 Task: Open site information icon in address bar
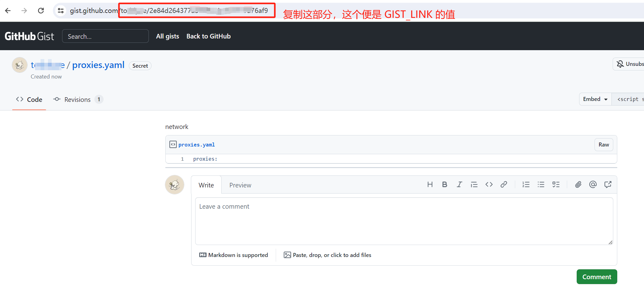point(61,10)
